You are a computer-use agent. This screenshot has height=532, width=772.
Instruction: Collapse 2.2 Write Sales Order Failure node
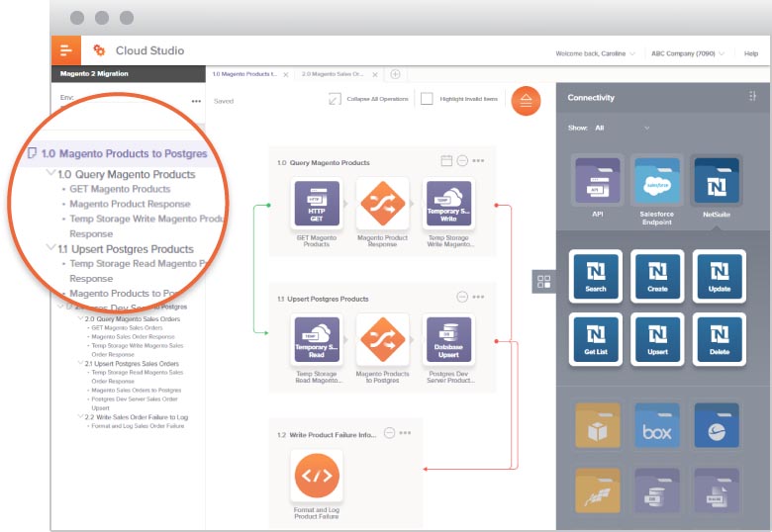[80, 417]
